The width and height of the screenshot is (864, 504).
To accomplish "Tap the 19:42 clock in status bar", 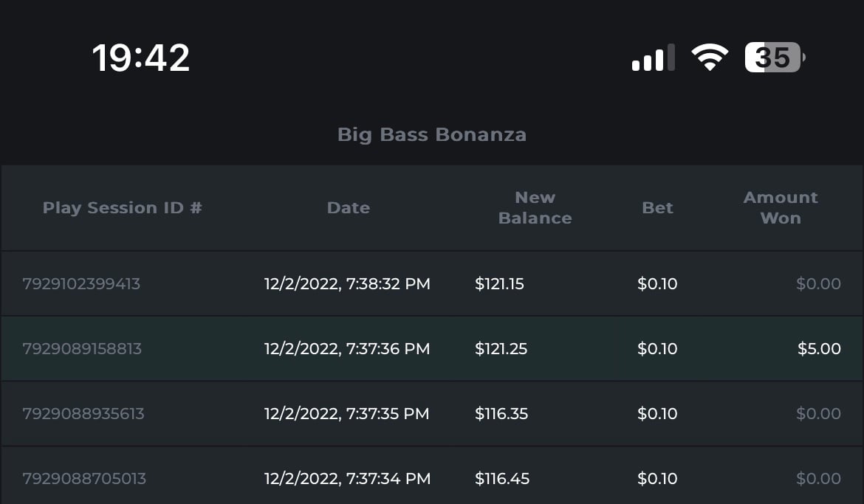I will 141,58.
